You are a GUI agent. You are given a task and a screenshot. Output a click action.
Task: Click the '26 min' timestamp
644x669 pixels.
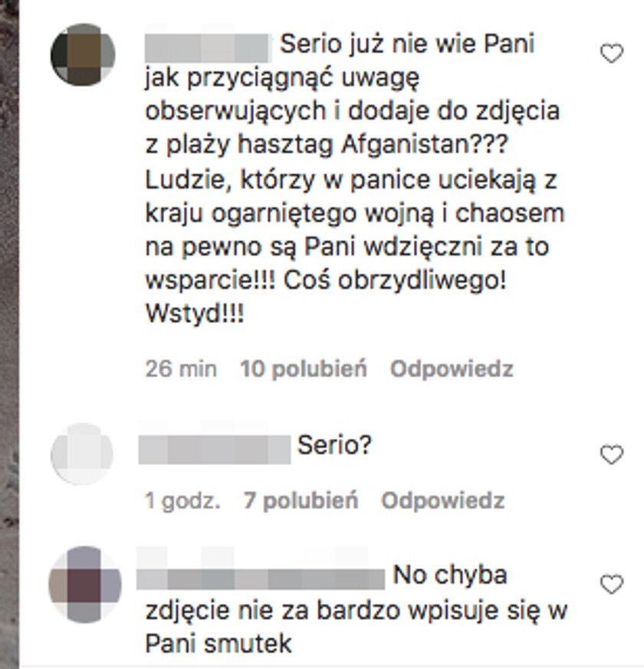[x=181, y=368]
